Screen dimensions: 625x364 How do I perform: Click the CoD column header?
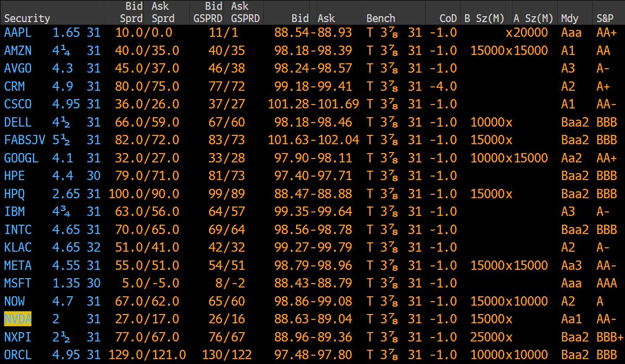coord(448,18)
